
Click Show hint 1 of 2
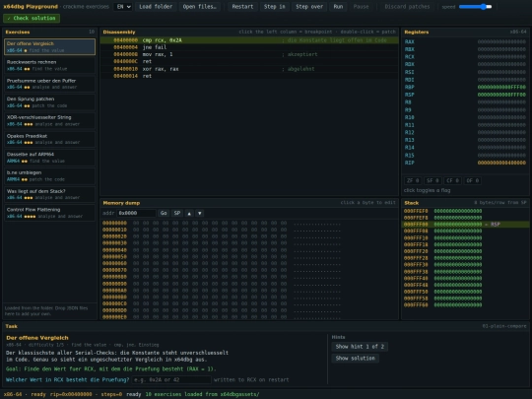click(360, 347)
